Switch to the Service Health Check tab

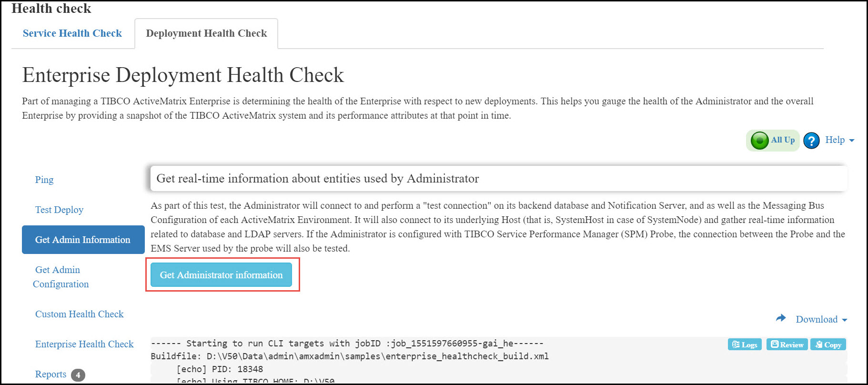[x=72, y=33]
